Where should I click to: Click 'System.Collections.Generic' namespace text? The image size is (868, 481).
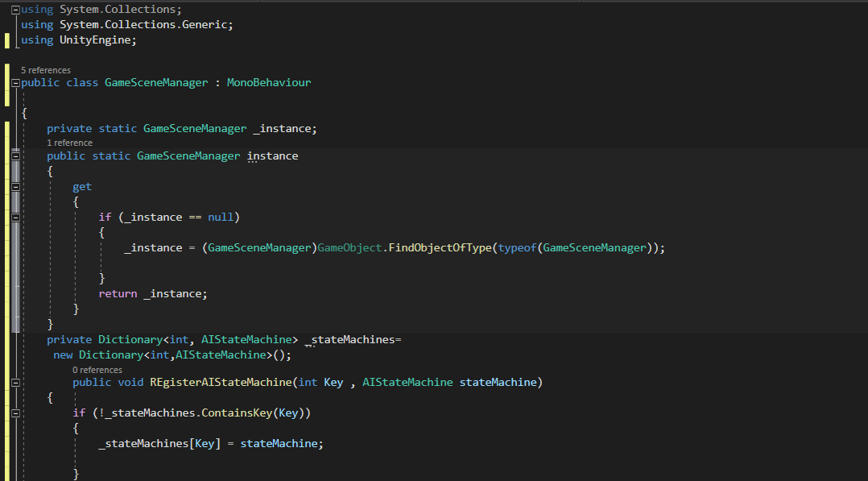[x=144, y=24]
